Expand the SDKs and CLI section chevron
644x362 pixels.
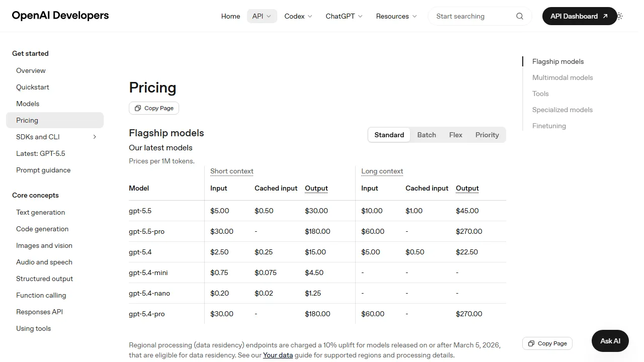95,137
